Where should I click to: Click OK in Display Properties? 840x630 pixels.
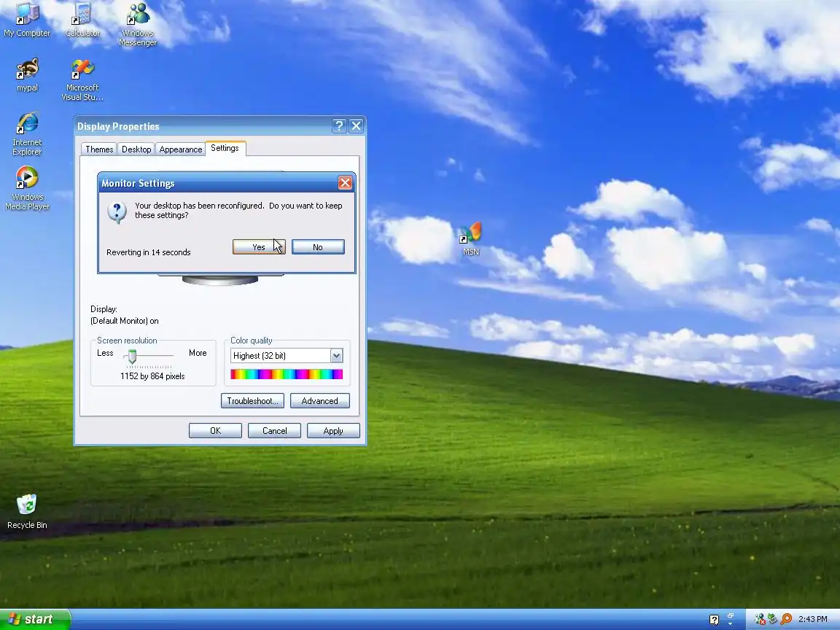tap(215, 431)
